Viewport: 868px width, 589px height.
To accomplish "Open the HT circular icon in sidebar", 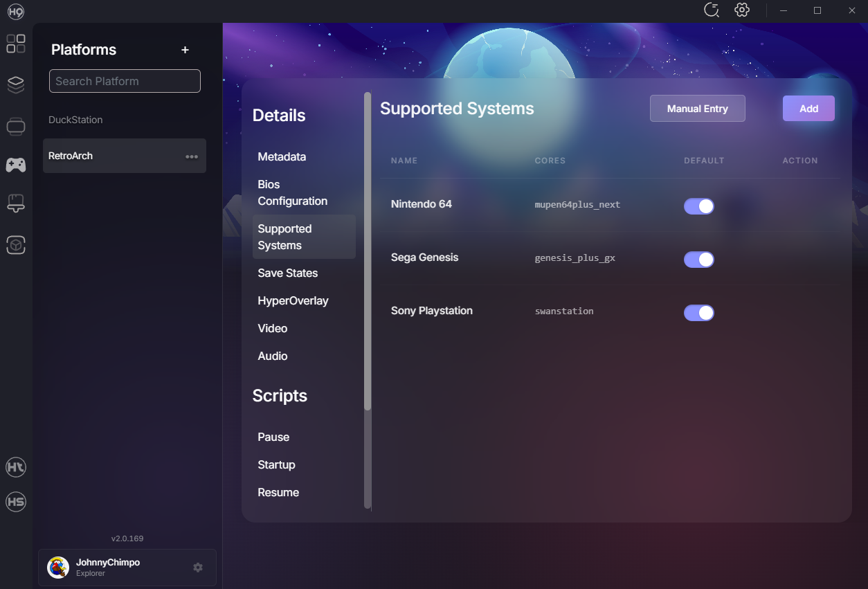I will tap(16, 467).
